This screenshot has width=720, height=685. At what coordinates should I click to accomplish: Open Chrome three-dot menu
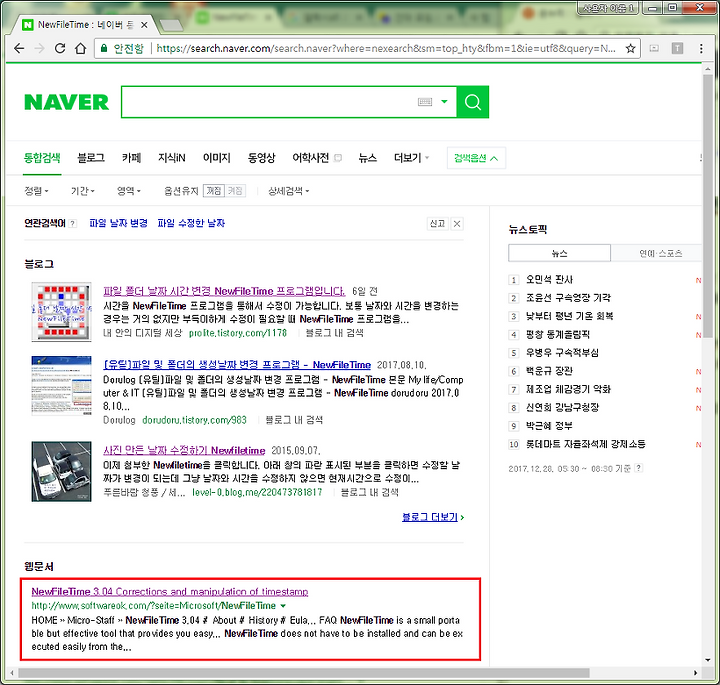701,48
